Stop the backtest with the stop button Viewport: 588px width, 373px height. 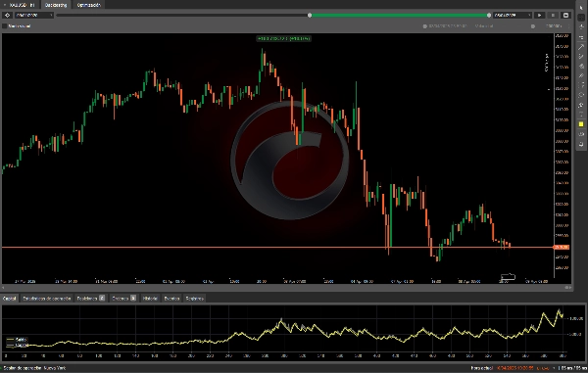click(553, 16)
